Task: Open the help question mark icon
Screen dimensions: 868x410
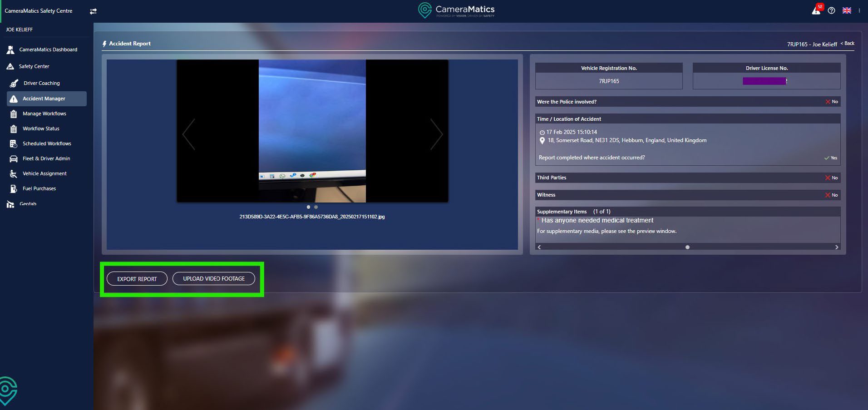Action: pos(831,10)
